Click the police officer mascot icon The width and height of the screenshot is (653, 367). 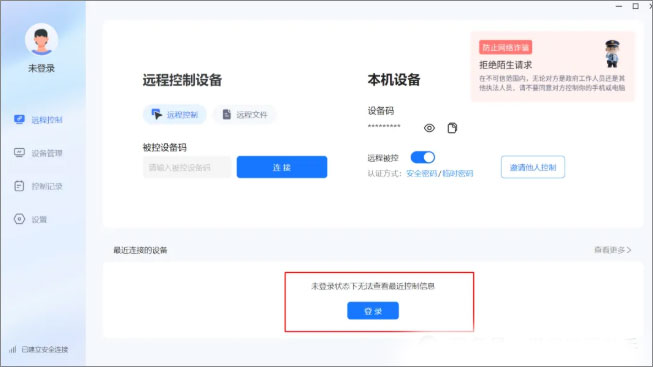click(612, 53)
